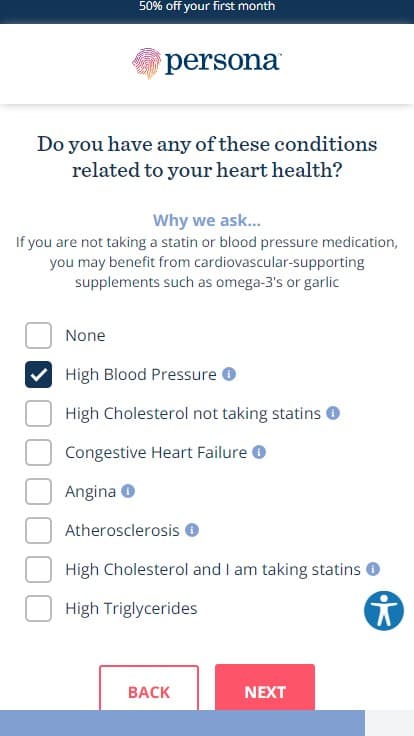Open the High Blood Pressure info icon

(x=229, y=374)
